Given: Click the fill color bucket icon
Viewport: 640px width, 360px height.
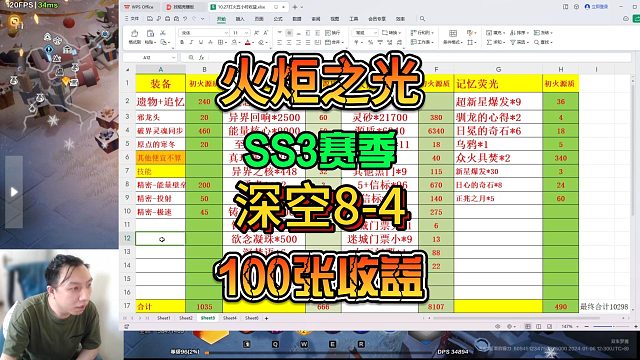Looking at the screenshot, I should (234, 42).
